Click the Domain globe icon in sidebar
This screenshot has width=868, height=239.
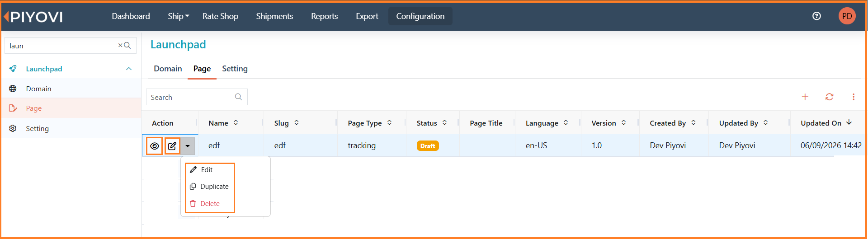click(x=13, y=89)
